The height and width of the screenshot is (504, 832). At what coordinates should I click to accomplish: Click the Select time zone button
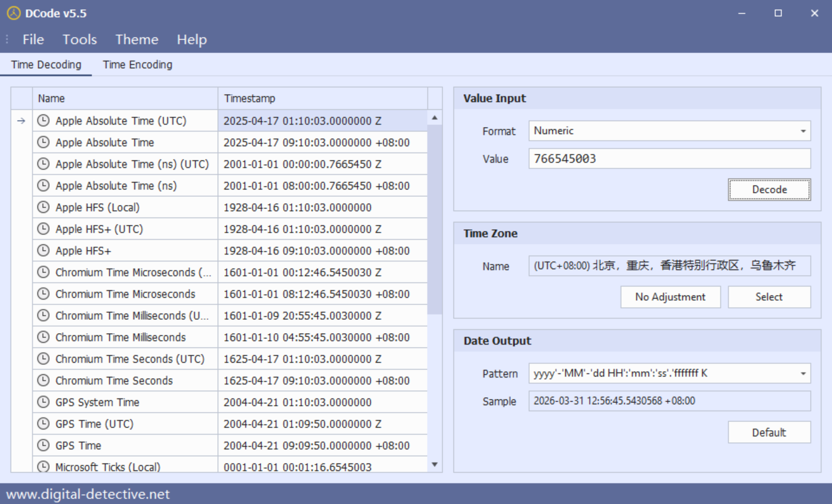pyautogui.click(x=769, y=297)
